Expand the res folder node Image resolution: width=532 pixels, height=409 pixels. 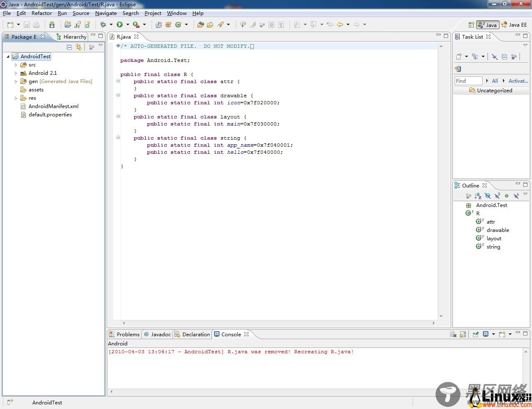coord(16,98)
